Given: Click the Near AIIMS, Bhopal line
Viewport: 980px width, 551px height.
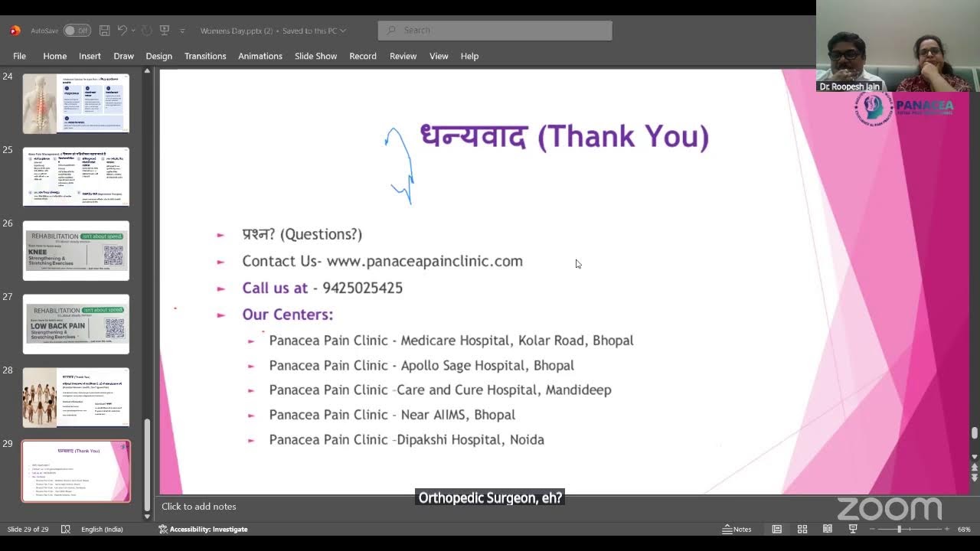Looking at the screenshot, I should click(392, 415).
